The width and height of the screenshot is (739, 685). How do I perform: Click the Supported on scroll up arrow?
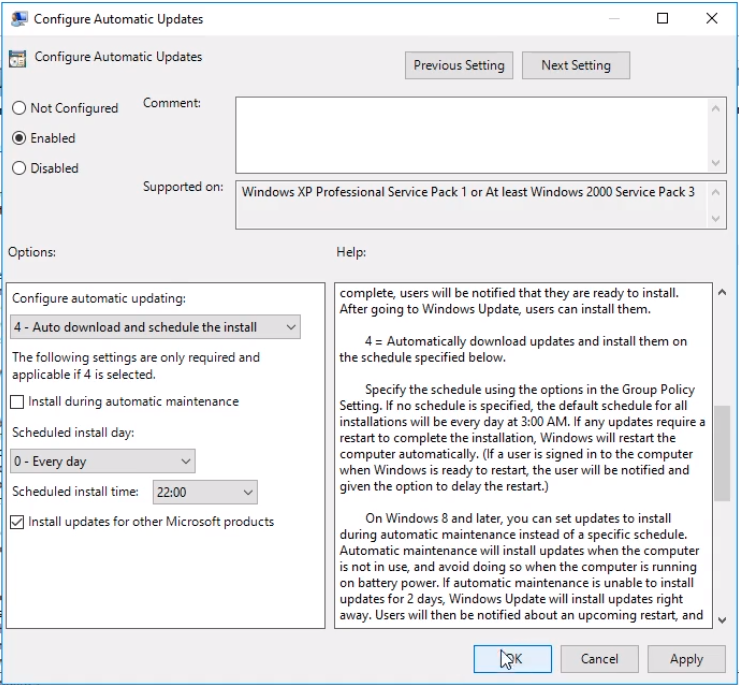click(x=715, y=192)
